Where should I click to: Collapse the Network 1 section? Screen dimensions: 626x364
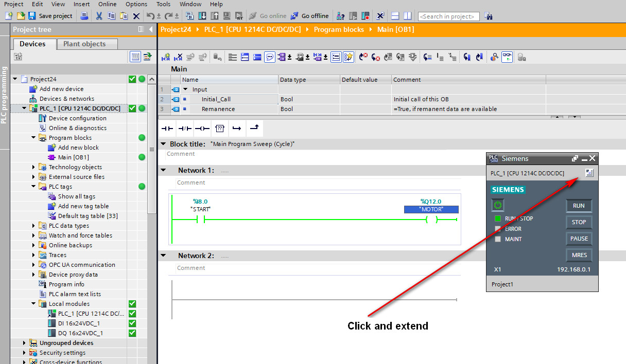[164, 170]
